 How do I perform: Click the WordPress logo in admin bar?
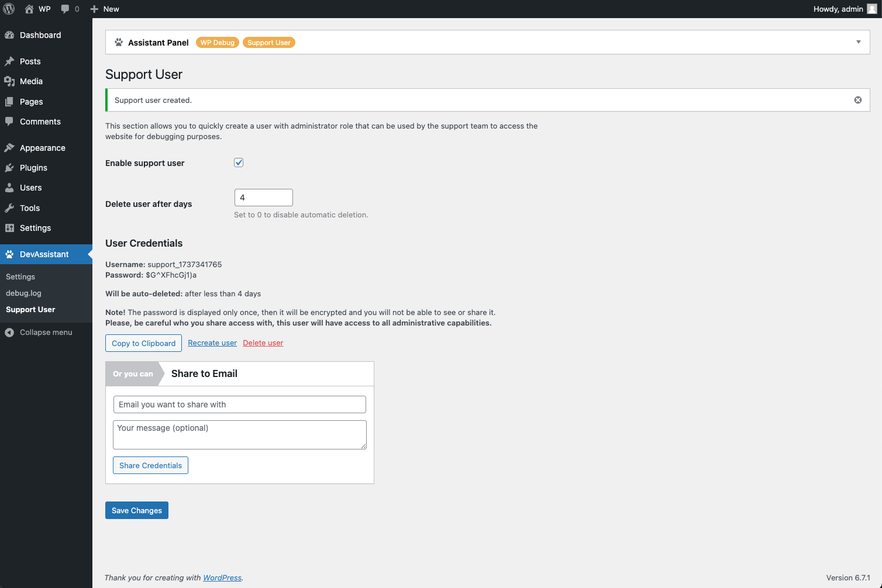[x=9, y=9]
